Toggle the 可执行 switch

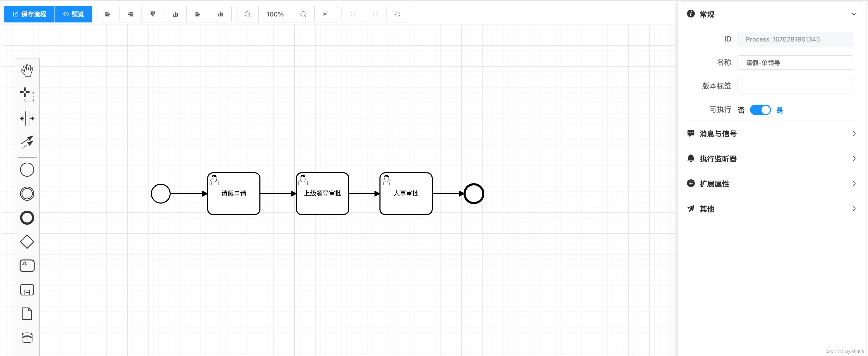760,110
